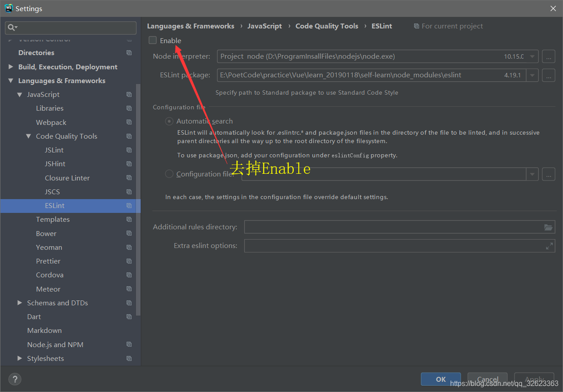Viewport: 563px width, 392px height.
Task: Expand Build, Execution, Deployment section
Action: pos(11,67)
